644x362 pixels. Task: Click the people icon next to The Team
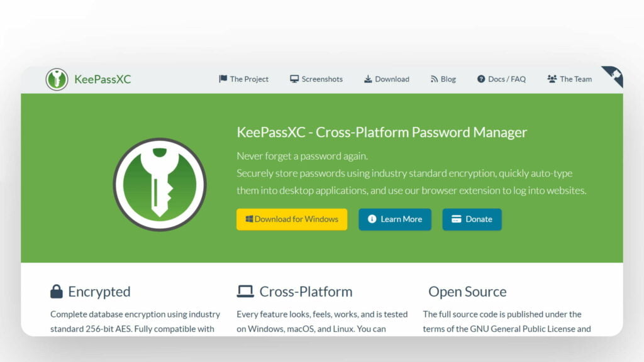click(551, 79)
